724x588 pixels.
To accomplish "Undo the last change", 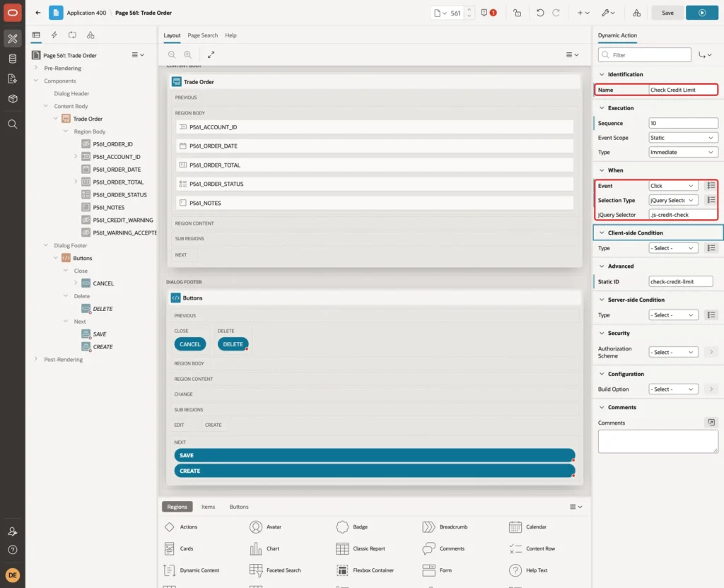I will coord(539,13).
